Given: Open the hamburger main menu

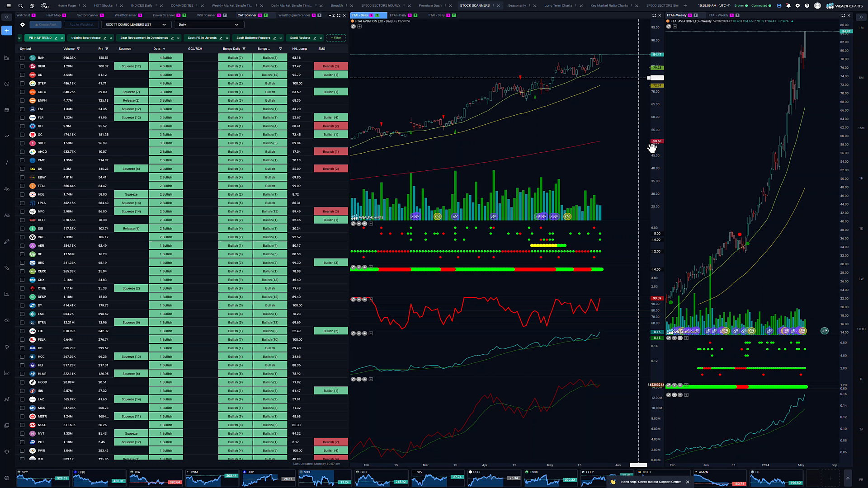Looking at the screenshot, I should click(x=8, y=6).
